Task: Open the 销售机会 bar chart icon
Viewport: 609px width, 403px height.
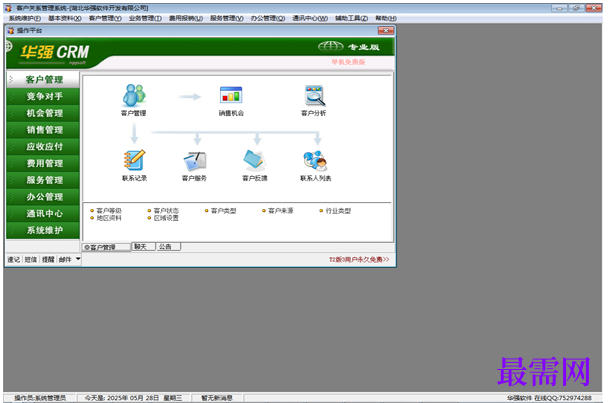Action: (231, 96)
